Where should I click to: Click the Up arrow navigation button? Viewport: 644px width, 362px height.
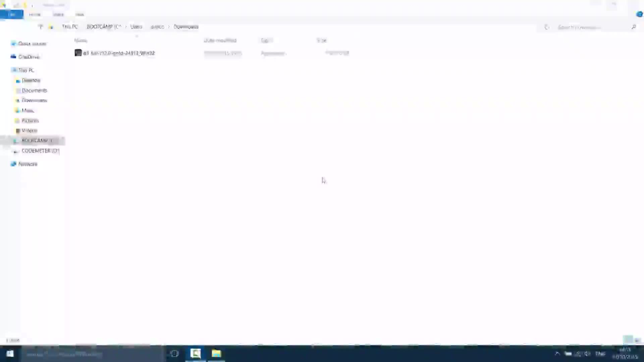pyautogui.click(x=41, y=27)
